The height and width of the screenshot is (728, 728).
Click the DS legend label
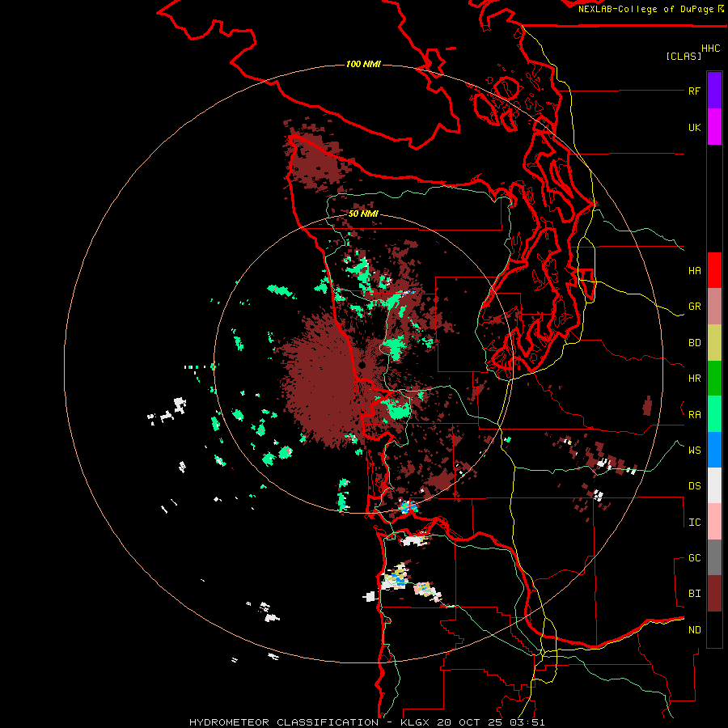coord(694,486)
